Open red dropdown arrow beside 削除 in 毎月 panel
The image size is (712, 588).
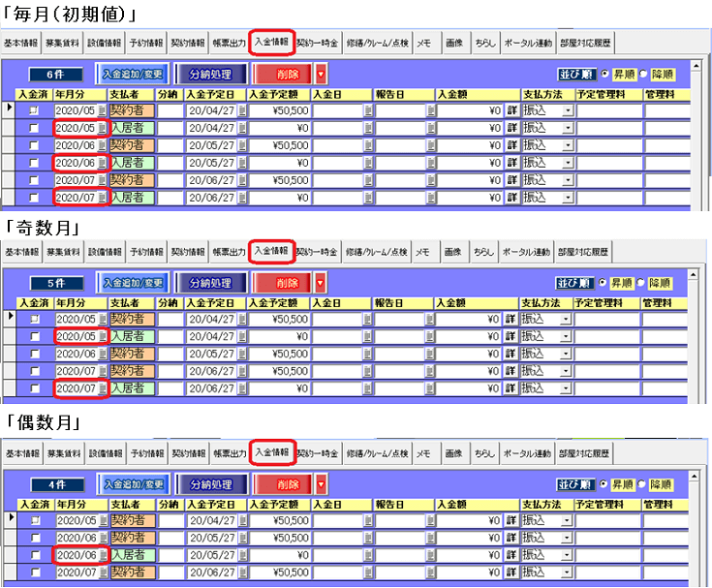click(x=321, y=74)
